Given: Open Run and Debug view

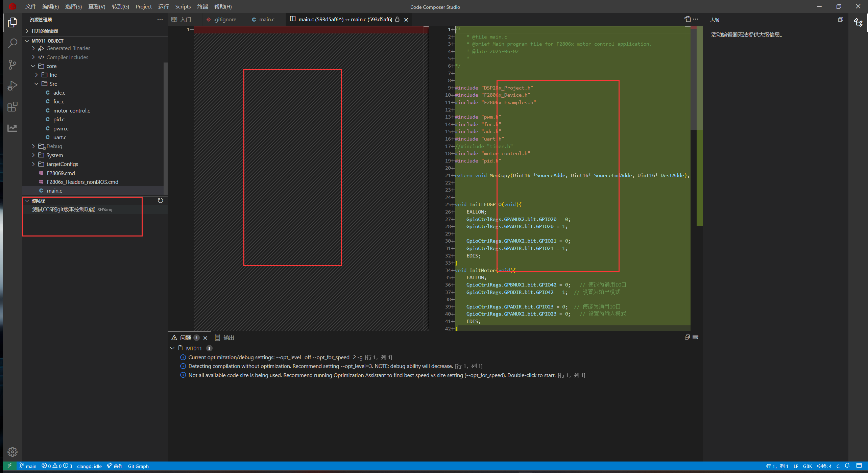Looking at the screenshot, I should pyautogui.click(x=13, y=86).
